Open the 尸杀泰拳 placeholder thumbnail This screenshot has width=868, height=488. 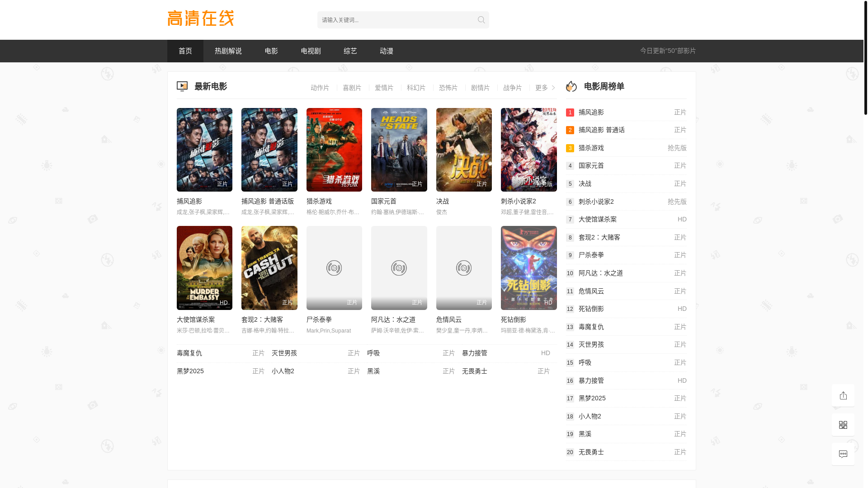334,268
